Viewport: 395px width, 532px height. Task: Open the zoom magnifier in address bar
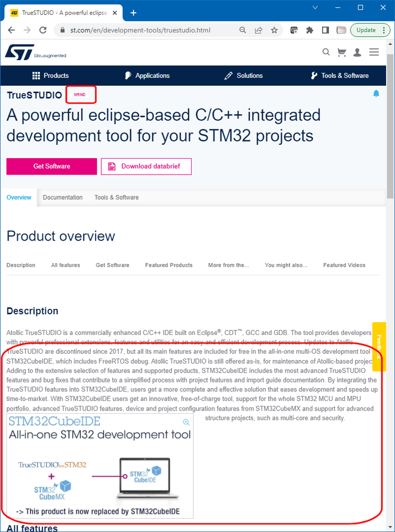click(x=242, y=30)
